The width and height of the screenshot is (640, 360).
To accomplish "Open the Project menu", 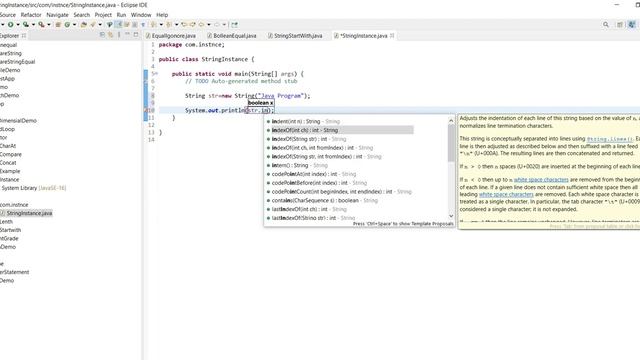I will point(103,15).
